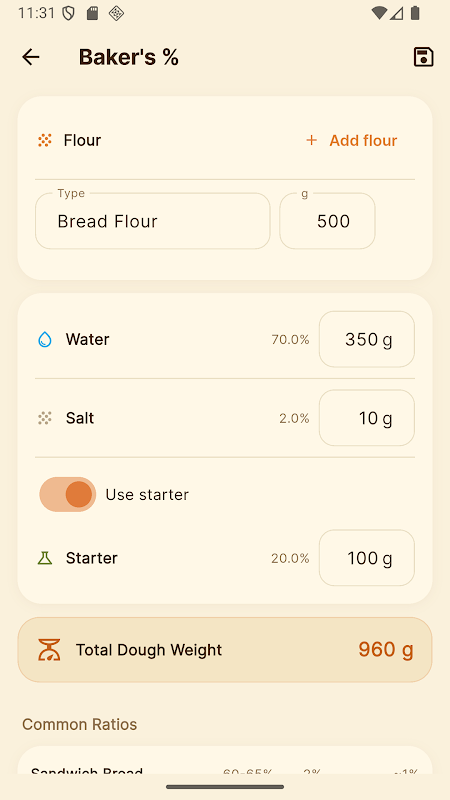450x800 pixels.
Task: Edit the flour grams field showing 500
Action: tap(328, 221)
